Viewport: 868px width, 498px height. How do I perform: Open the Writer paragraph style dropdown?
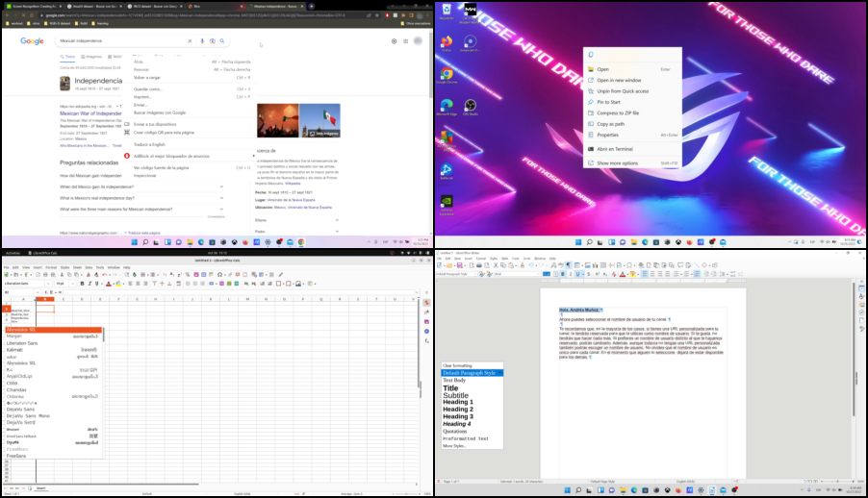point(476,274)
